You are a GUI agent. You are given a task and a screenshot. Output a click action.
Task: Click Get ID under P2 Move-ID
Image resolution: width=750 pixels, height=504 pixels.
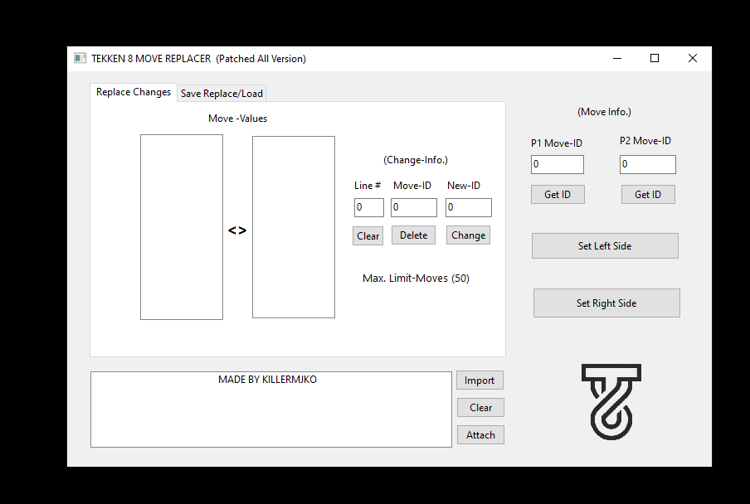click(648, 195)
